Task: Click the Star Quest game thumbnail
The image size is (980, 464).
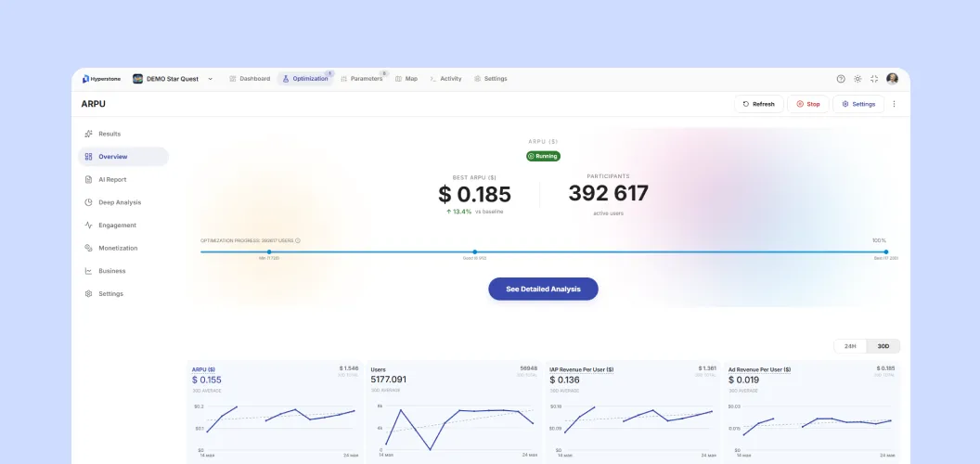Action: (137, 79)
